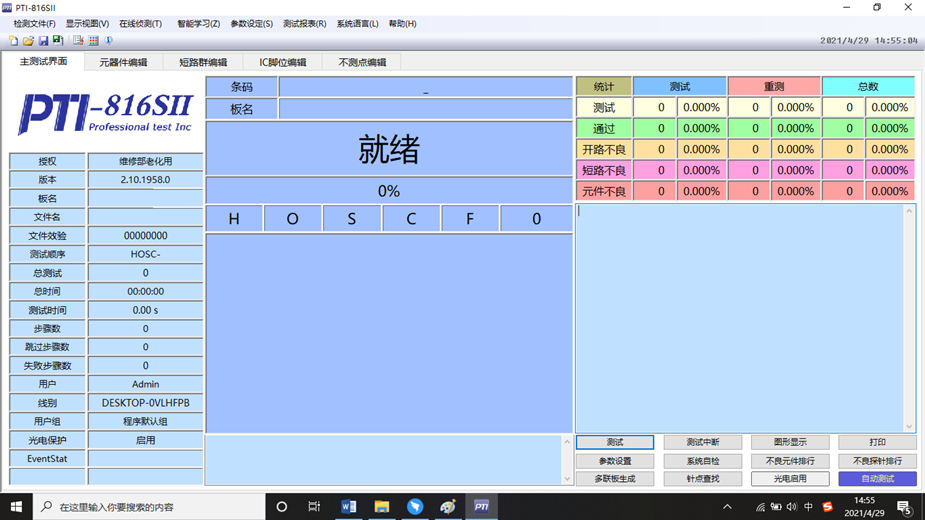Click the 板名 input field beside 条码
Image resolution: width=925 pixels, height=520 pixels.
point(425,109)
